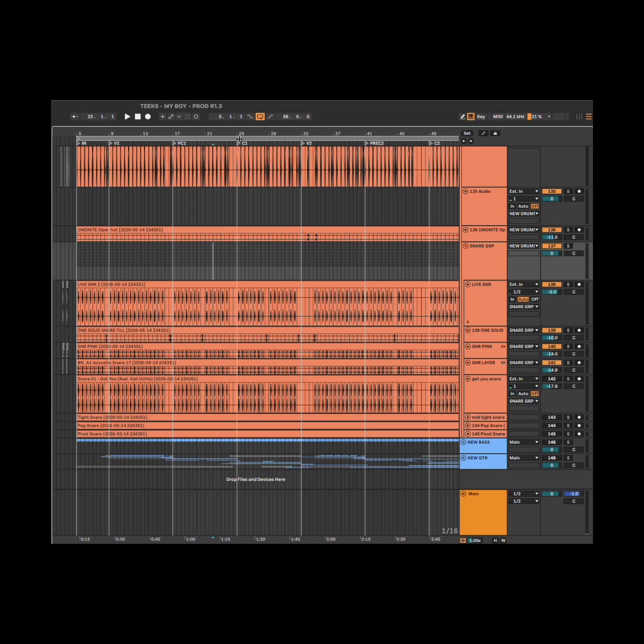Click the 56. 0. 0 loop length field
644x644 pixels.
[296, 116]
